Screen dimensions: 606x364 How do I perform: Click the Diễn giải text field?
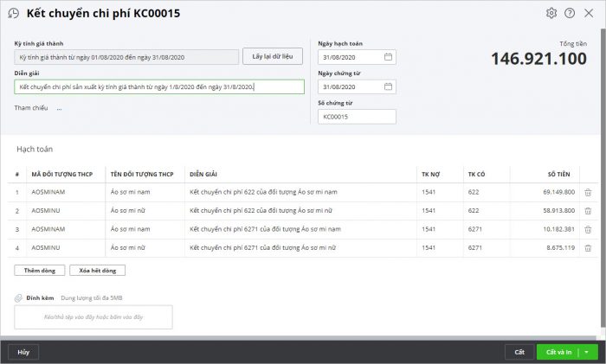pyautogui.click(x=159, y=87)
